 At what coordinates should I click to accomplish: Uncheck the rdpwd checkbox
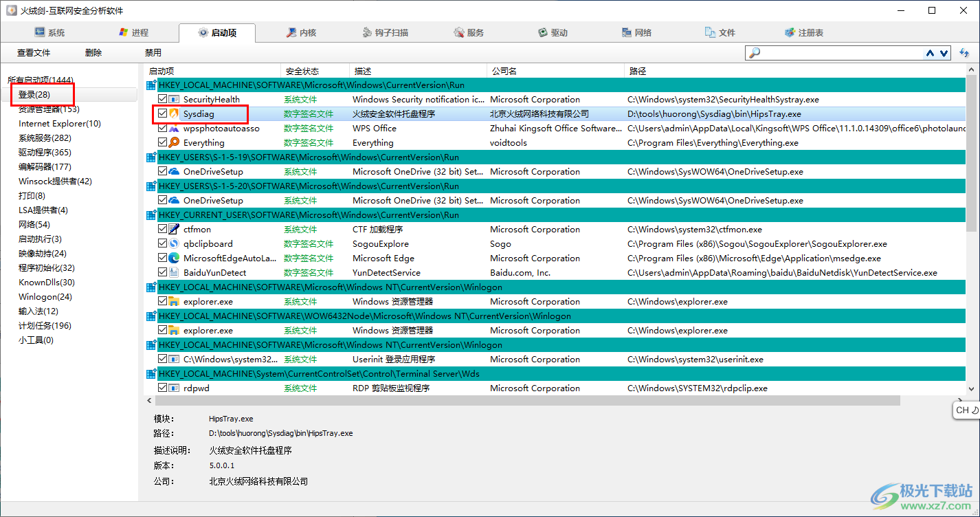coord(162,388)
